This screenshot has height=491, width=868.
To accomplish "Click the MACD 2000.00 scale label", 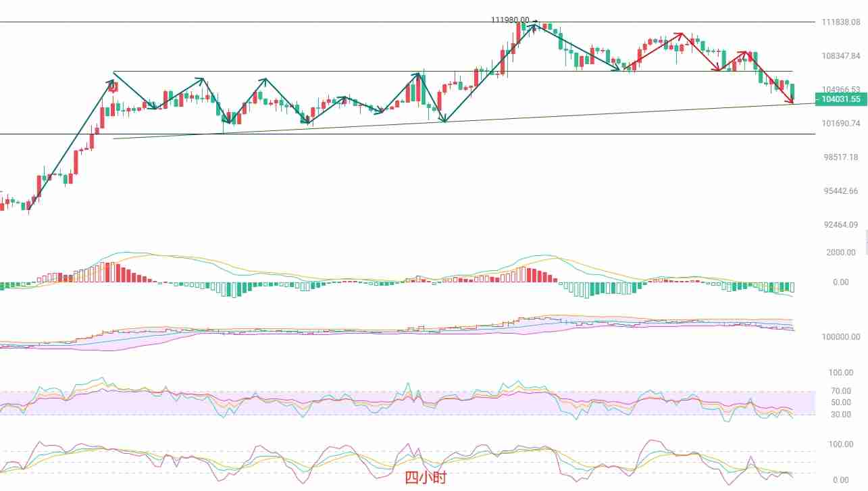I will pos(841,253).
